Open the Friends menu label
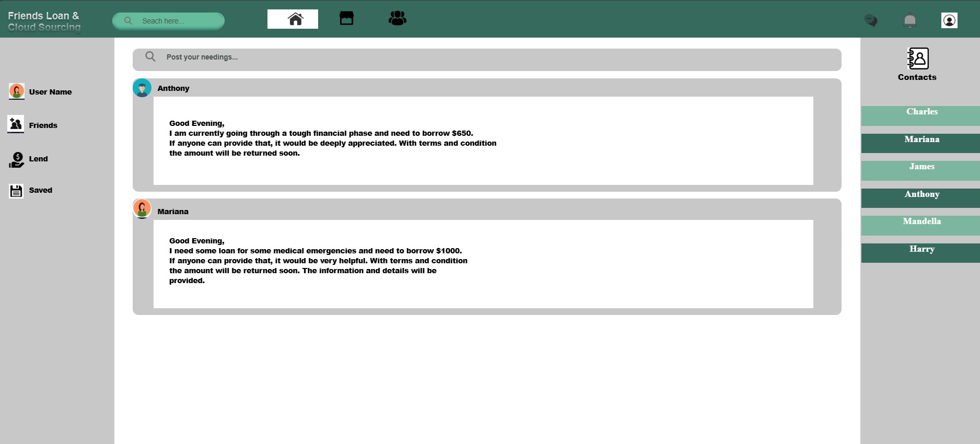The height and width of the screenshot is (444, 980). click(43, 125)
